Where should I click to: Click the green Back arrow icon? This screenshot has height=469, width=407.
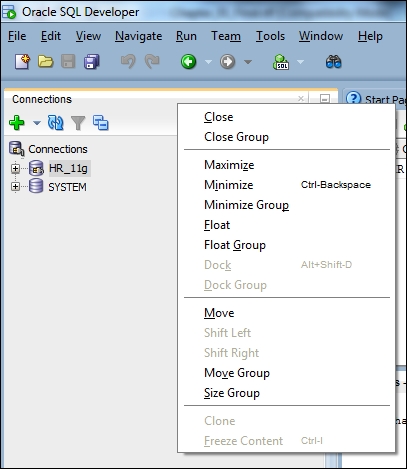click(188, 62)
